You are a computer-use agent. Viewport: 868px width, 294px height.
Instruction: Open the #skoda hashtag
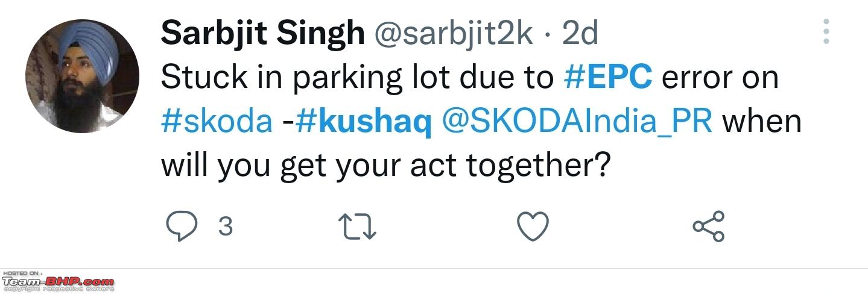click(x=217, y=122)
